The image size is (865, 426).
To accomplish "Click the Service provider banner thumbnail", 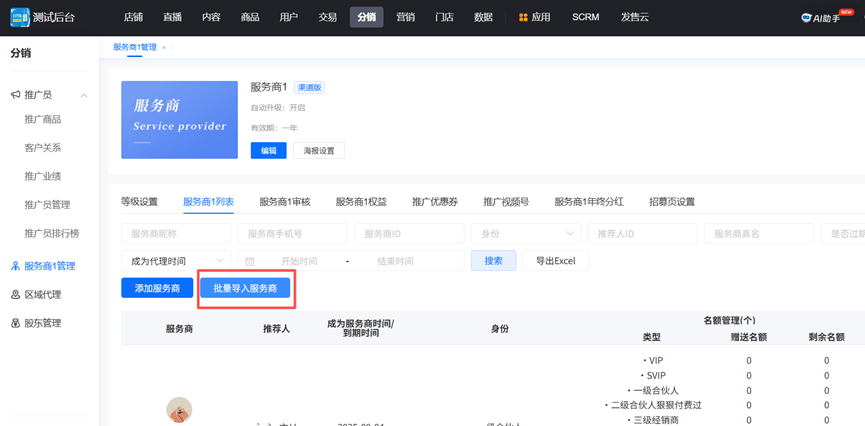I will pos(179,120).
